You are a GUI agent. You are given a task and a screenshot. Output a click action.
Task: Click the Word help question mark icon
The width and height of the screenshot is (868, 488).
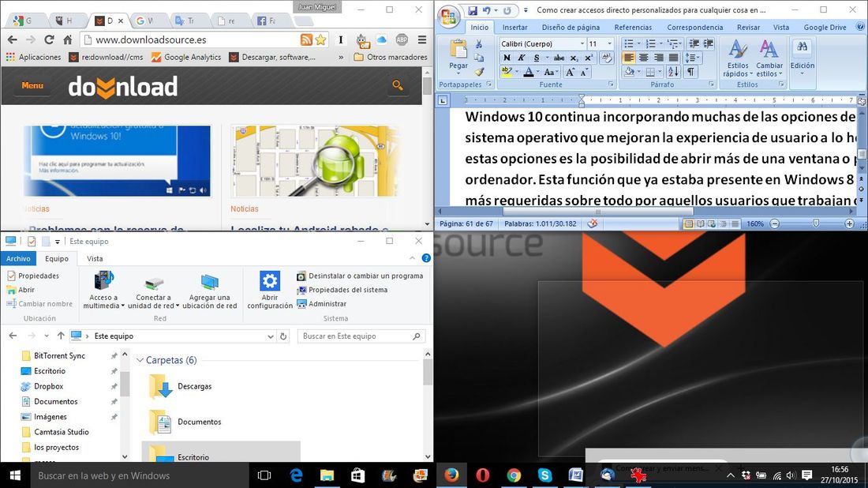point(861,27)
